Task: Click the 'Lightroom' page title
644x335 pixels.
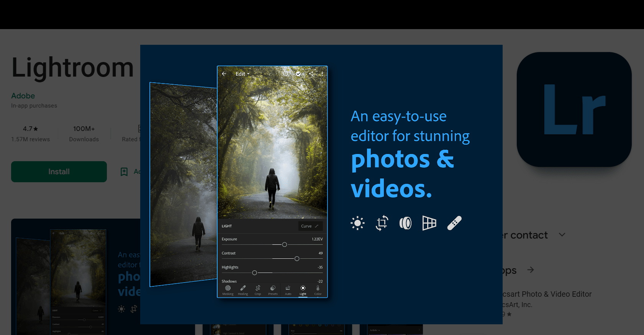Action: click(73, 68)
